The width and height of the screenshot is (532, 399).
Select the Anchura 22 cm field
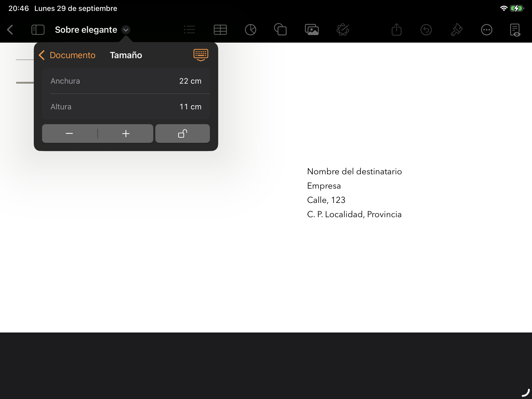[x=126, y=81]
